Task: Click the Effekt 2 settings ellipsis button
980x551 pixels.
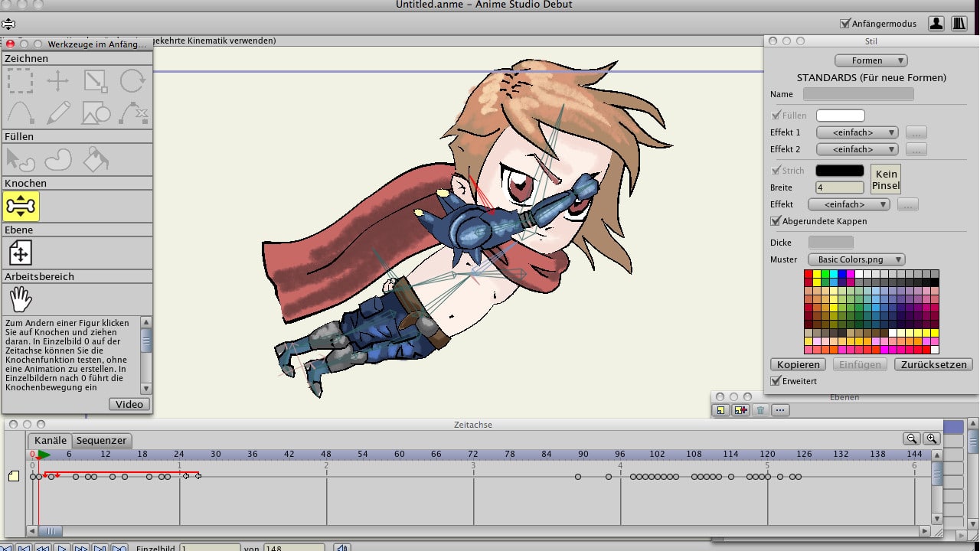Action: (916, 149)
